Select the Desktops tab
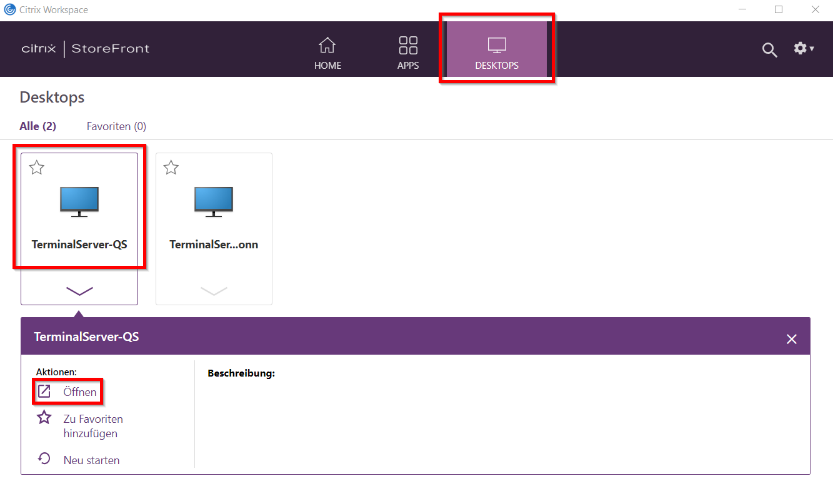833x481 pixels. click(497, 53)
